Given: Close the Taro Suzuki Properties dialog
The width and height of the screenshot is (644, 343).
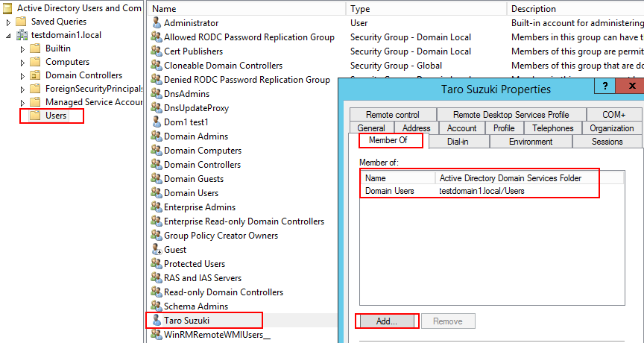Looking at the screenshot, I should tap(631, 86).
